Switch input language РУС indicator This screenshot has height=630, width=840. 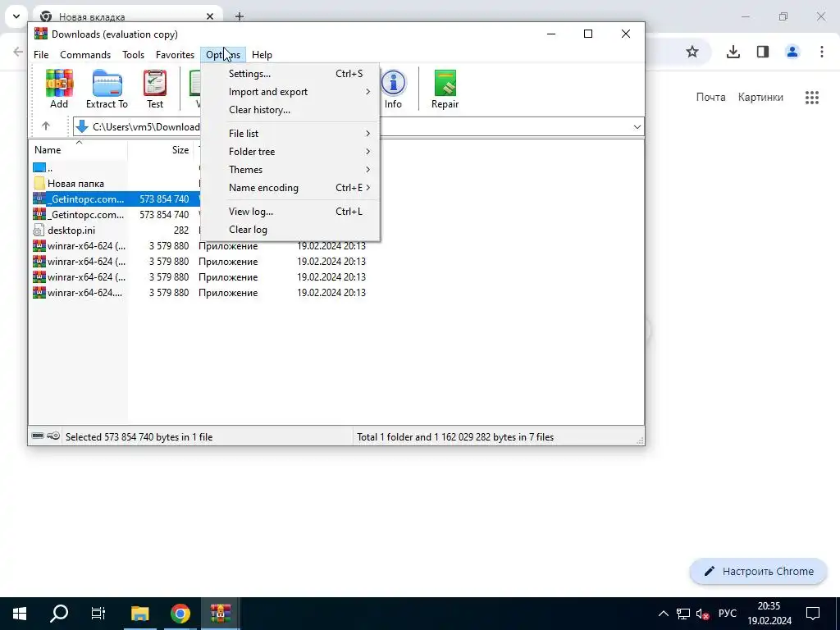click(x=728, y=614)
